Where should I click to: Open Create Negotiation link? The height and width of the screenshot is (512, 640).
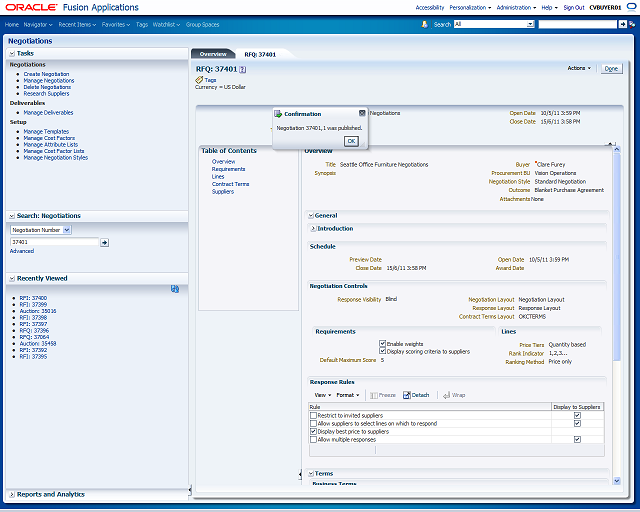point(46,74)
